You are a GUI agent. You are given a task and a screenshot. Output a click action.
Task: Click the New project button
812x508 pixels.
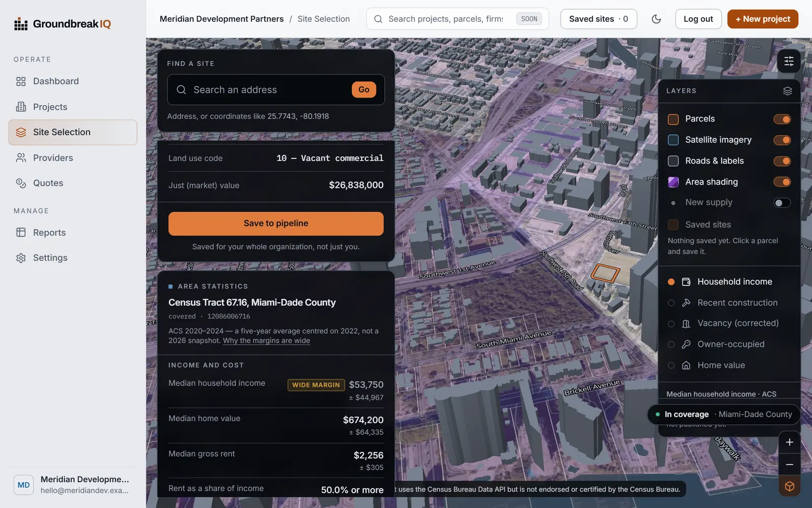click(763, 19)
